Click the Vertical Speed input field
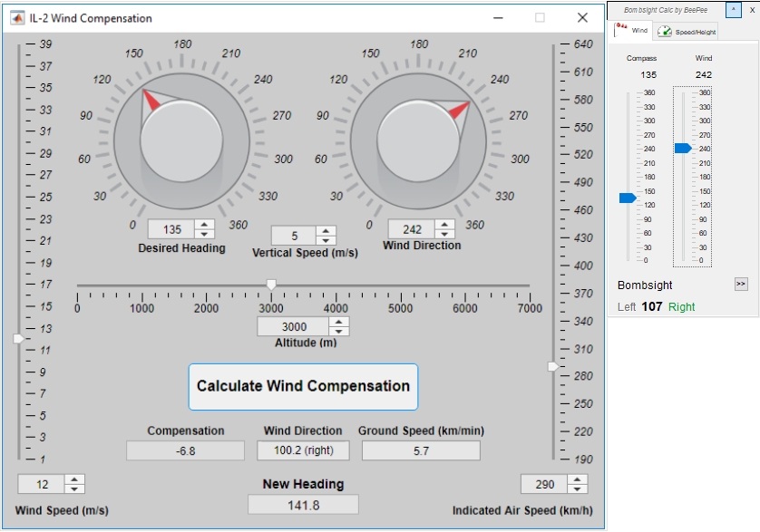760x532 pixels. coord(294,236)
